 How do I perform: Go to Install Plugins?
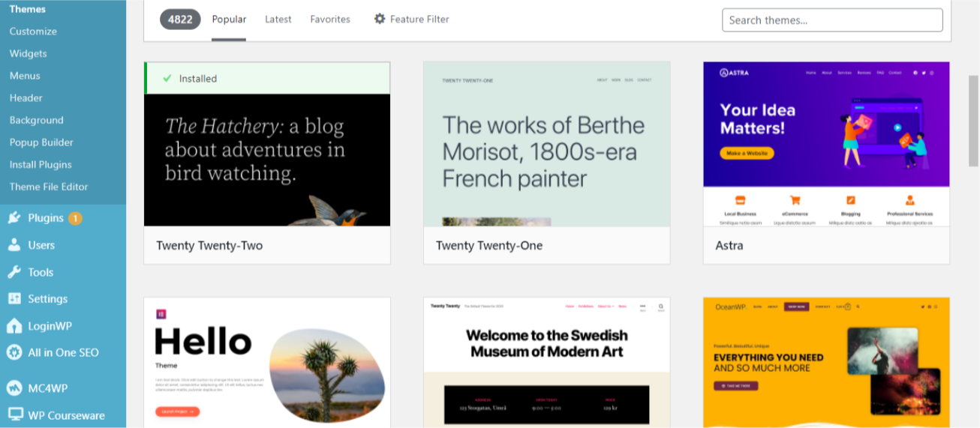pyautogui.click(x=41, y=164)
